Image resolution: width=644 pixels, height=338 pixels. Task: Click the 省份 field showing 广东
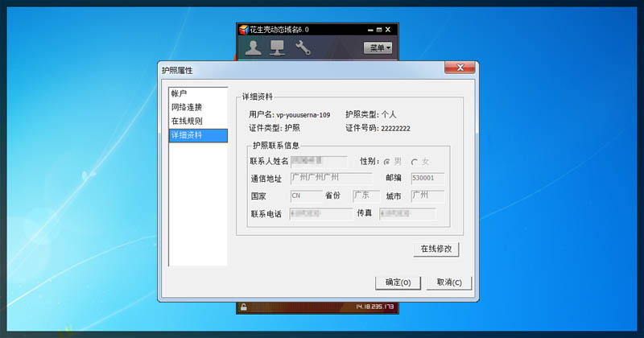point(366,196)
